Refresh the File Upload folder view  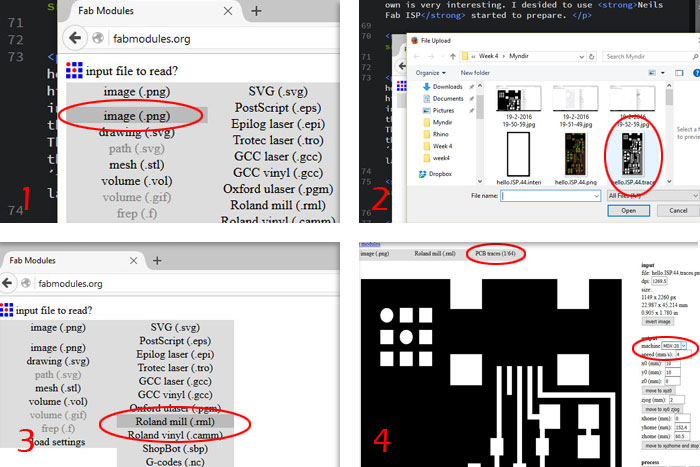tap(592, 57)
